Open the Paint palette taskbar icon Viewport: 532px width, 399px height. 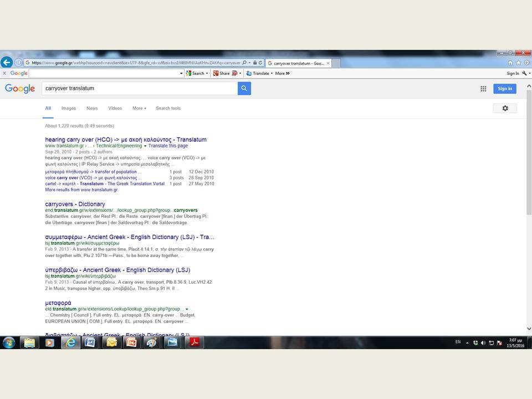coord(151,342)
